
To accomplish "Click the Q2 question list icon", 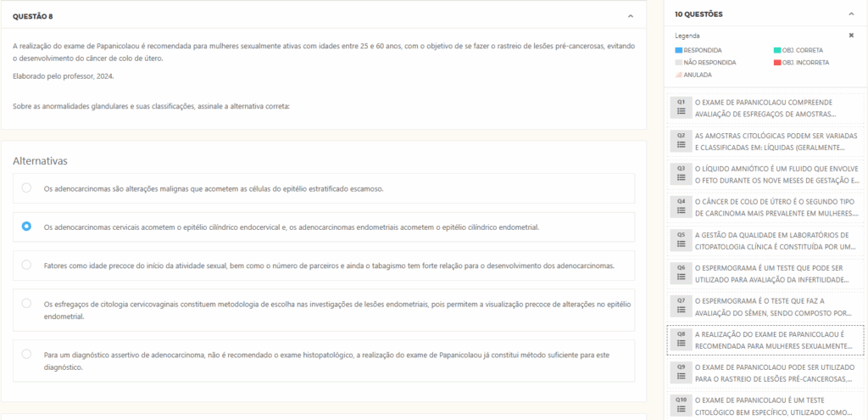I will [x=680, y=141].
